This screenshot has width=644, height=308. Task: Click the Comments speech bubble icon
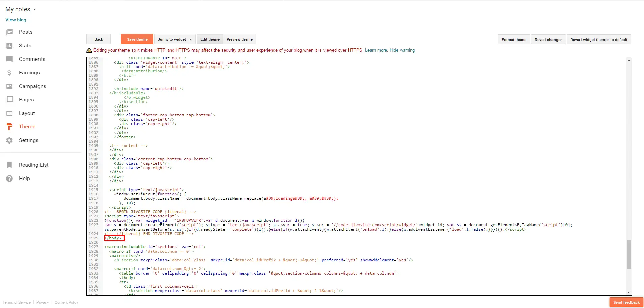(9, 59)
